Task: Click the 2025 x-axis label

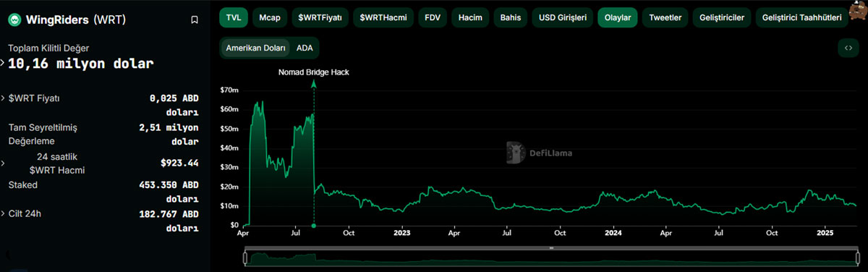Action: click(x=825, y=233)
